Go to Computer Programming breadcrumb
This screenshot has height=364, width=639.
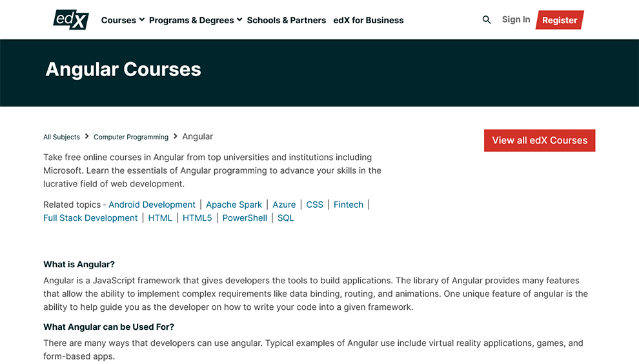coord(131,137)
